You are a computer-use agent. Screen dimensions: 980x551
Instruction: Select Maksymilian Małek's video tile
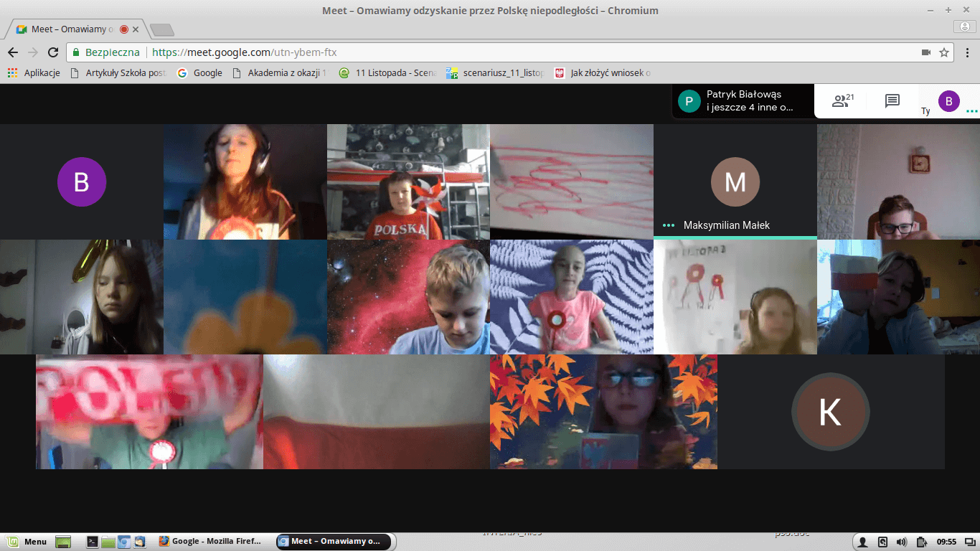pyautogui.click(x=735, y=182)
